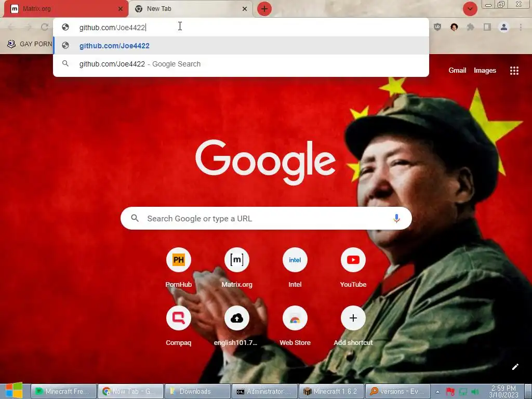
Task: Open the Gmail link
Action: [x=457, y=71]
